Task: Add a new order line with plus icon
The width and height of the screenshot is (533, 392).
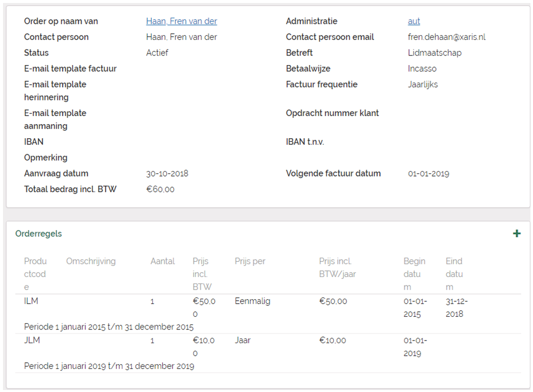Action: pyautogui.click(x=516, y=234)
